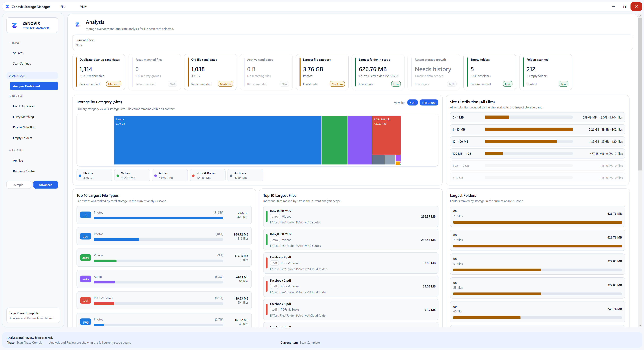
Task: Open Scan Settings in sidebar
Action: point(34,64)
